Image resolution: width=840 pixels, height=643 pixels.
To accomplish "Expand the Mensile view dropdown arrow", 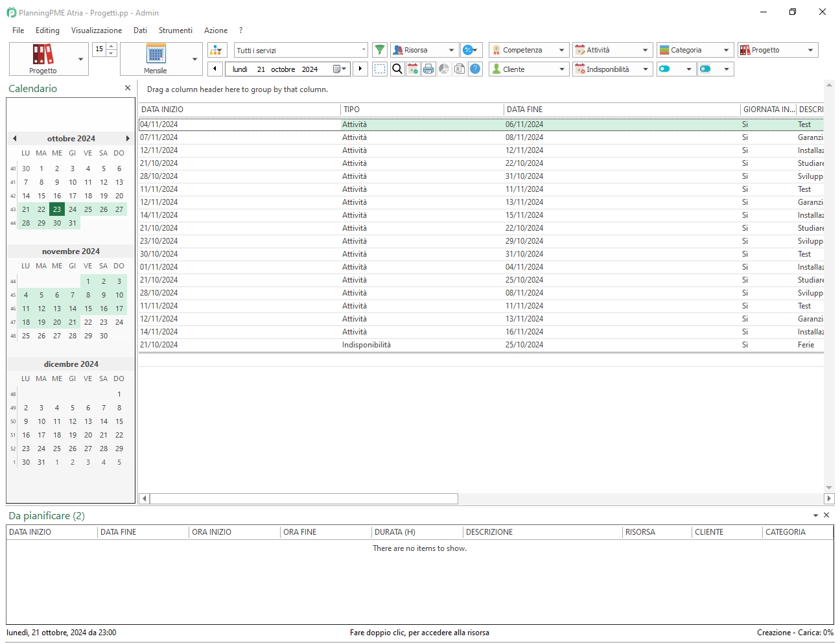I will pyautogui.click(x=194, y=59).
